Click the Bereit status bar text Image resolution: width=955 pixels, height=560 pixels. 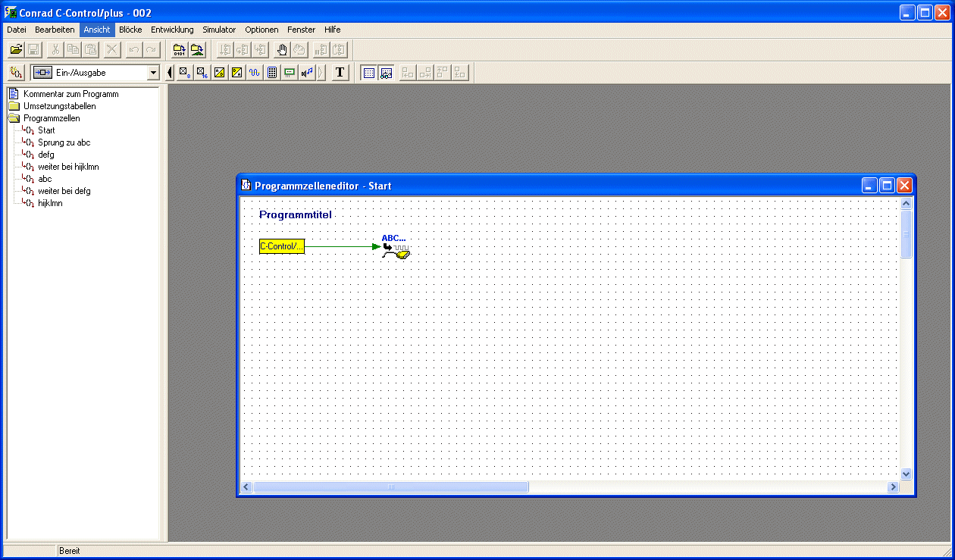[70, 551]
